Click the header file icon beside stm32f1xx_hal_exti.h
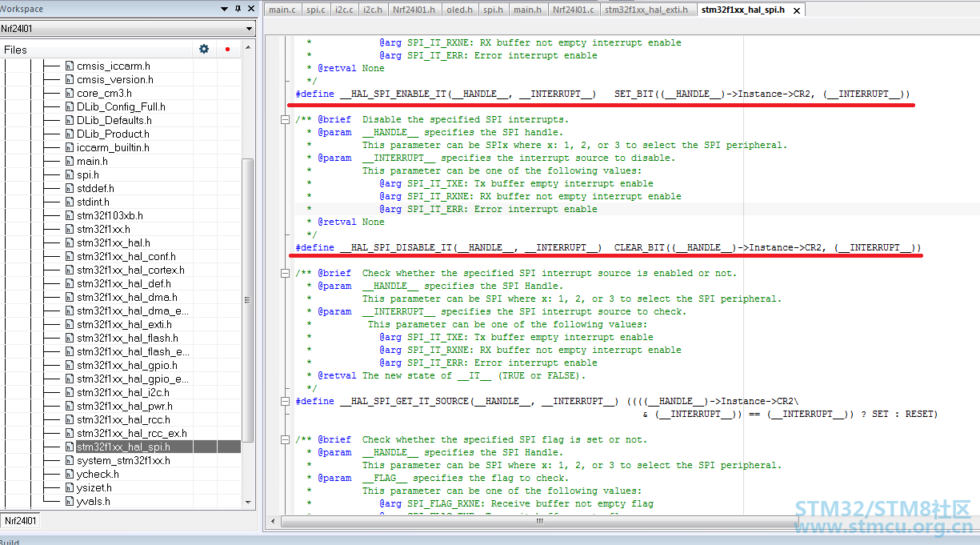980x545 pixels. click(x=70, y=324)
